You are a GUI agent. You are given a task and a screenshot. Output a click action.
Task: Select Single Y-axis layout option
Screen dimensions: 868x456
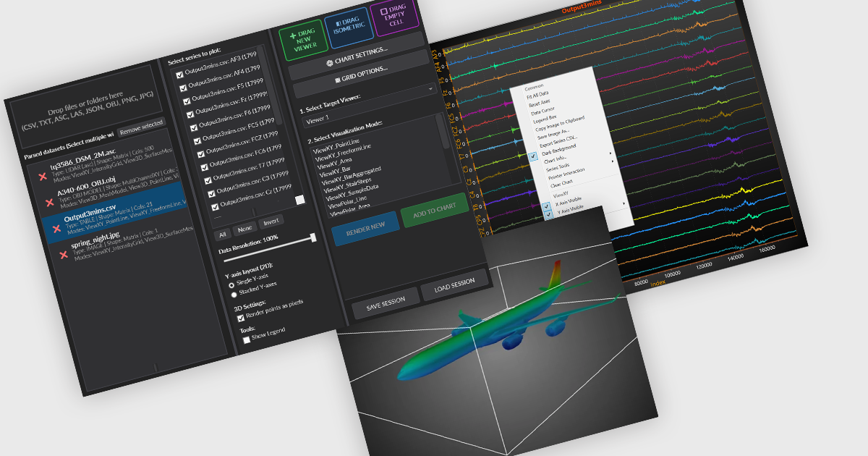pyautogui.click(x=231, y=285)
